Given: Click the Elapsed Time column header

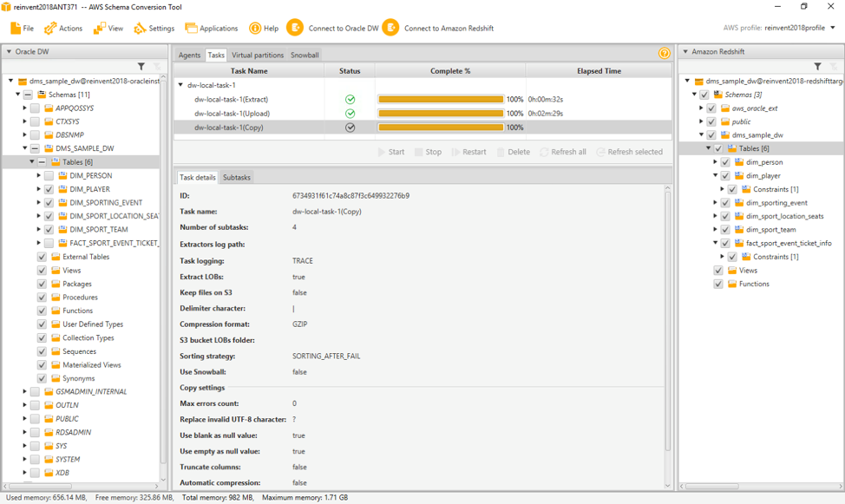Looking at the screenshot, I should pyautogui.click(x=599, y=70).
